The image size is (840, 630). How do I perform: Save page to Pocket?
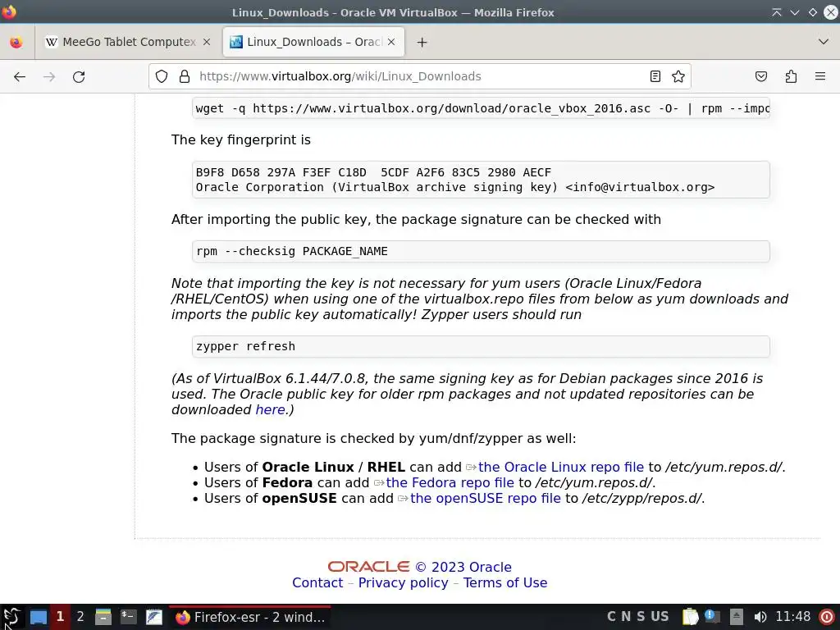[x=760, y=76]
